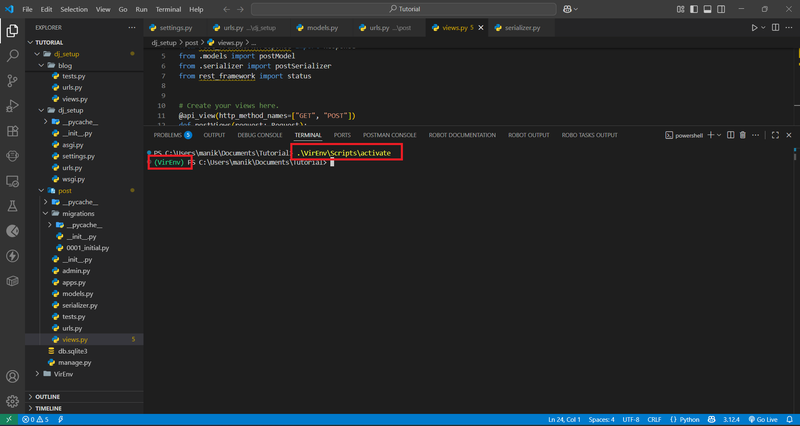
Task: Open editor More Actions ellipsis
Action: tap(789, 28)
